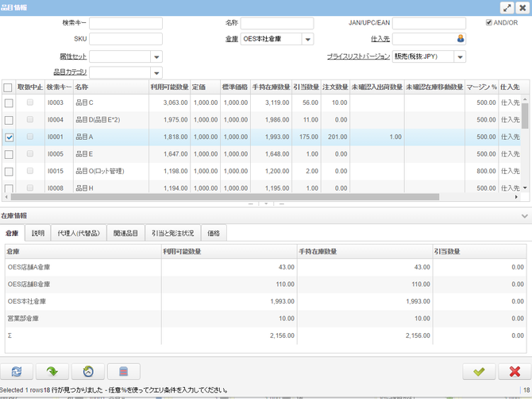Sort by 注文数量 column header
Image resolution: width=532 pixels, height=399 pixels.
click(x=335, y=87)
